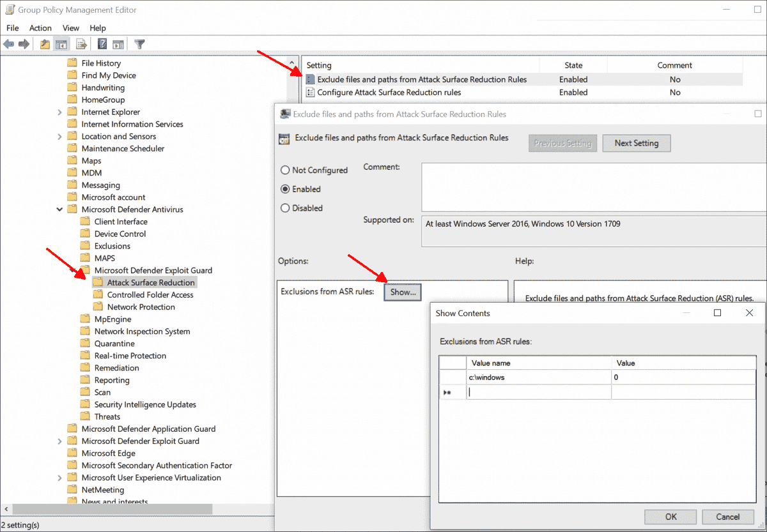Screen dimensions: 767x532
Task: Toggle the Show/Hide Console Tree icon
Action: [61, 43]
